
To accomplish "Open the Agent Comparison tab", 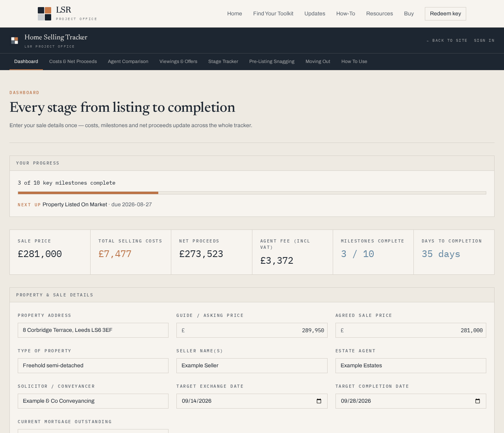I will pyautogui.click(x=128, y=61).
